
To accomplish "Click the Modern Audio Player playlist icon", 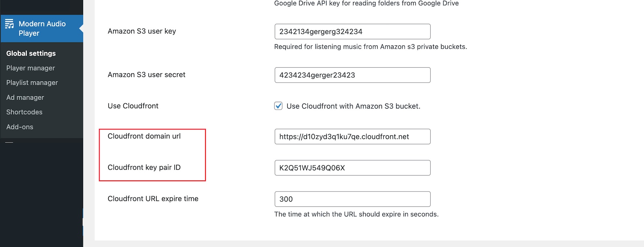I will [9, 24].
